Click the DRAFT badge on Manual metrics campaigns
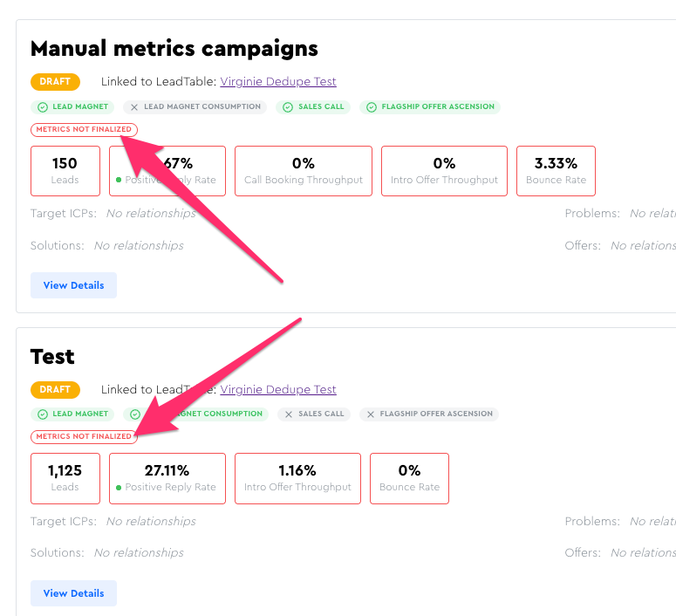This screenshot has height=616, width=676. pyautogui.click(x=55, y=82)
